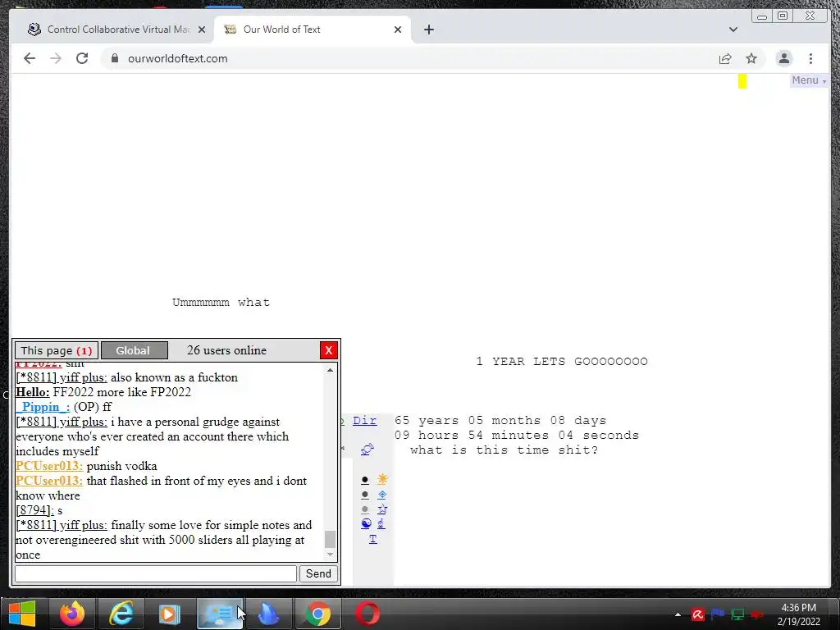Click '26 users online' label
This screenshot has width=840, height=630.
coord(226,350)
